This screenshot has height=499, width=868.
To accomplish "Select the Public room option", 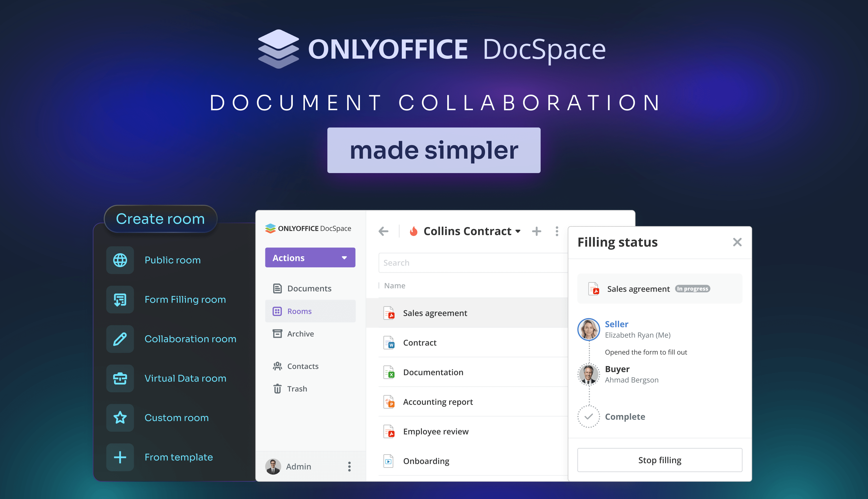I will [x=173, y=260].
